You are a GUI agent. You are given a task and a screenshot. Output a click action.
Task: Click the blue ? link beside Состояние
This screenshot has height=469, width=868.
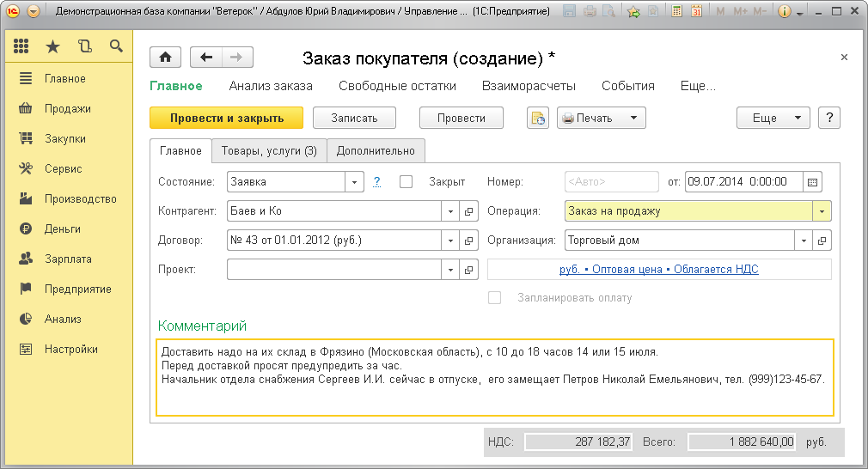click(x=377, y=181)
